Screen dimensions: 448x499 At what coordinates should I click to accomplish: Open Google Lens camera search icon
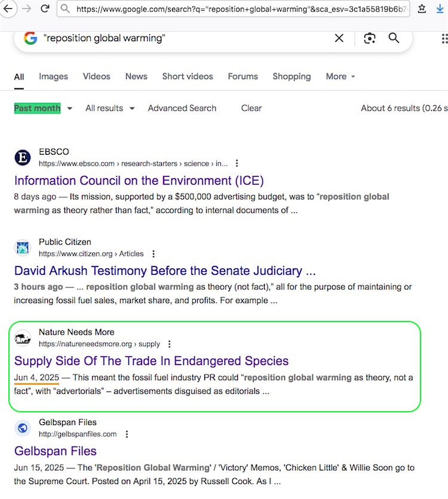pos(370,38)
